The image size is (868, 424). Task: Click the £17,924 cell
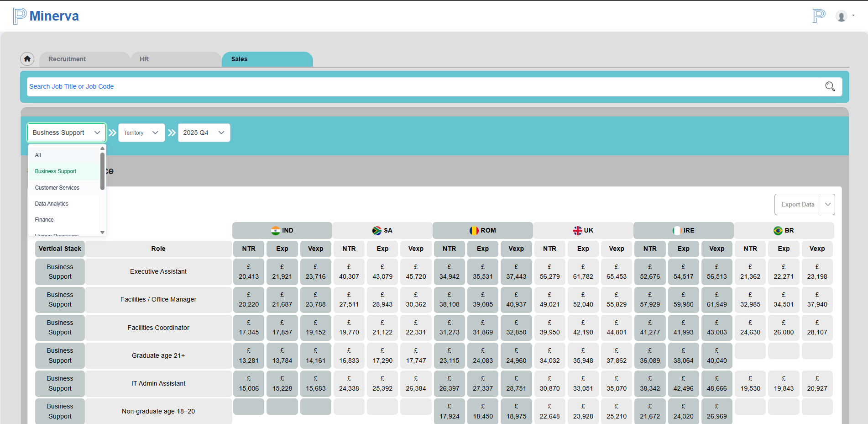450,411
